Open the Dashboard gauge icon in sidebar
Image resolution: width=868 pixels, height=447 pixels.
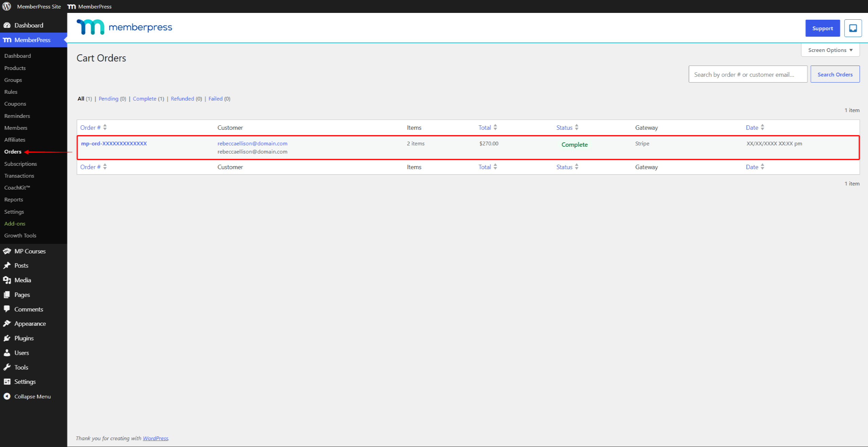click(7, 25)
